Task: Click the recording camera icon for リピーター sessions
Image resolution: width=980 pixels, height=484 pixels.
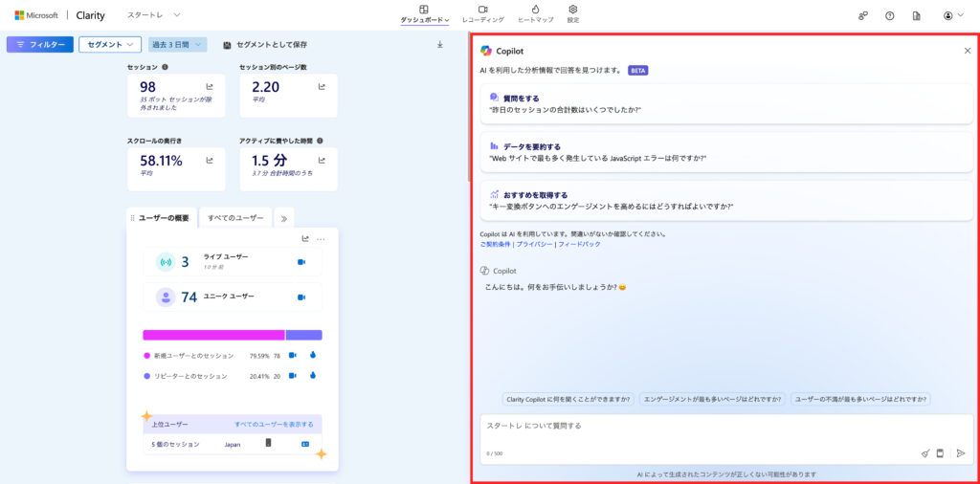Action: 293,376
